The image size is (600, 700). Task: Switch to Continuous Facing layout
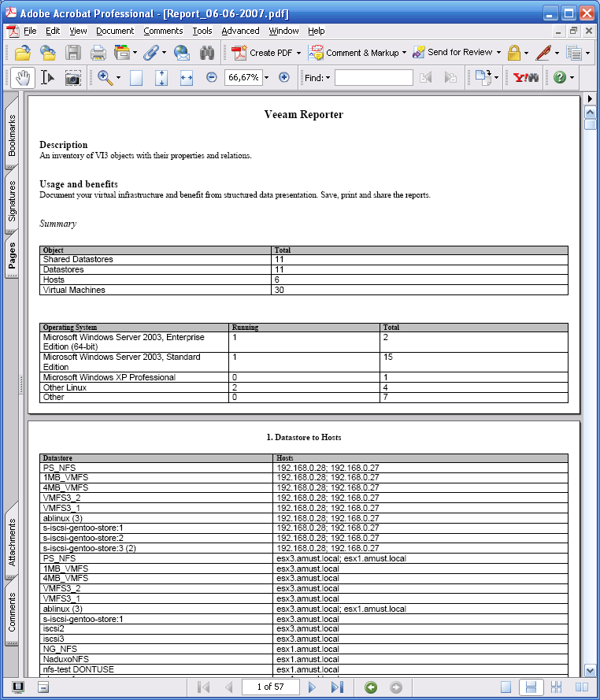(556, 687)
